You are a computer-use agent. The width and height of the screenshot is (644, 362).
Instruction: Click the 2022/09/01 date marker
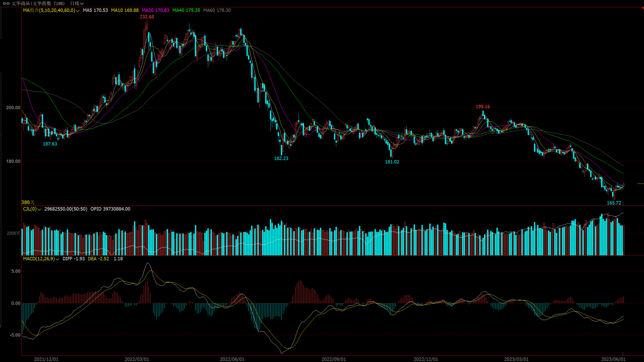point(334,359)
